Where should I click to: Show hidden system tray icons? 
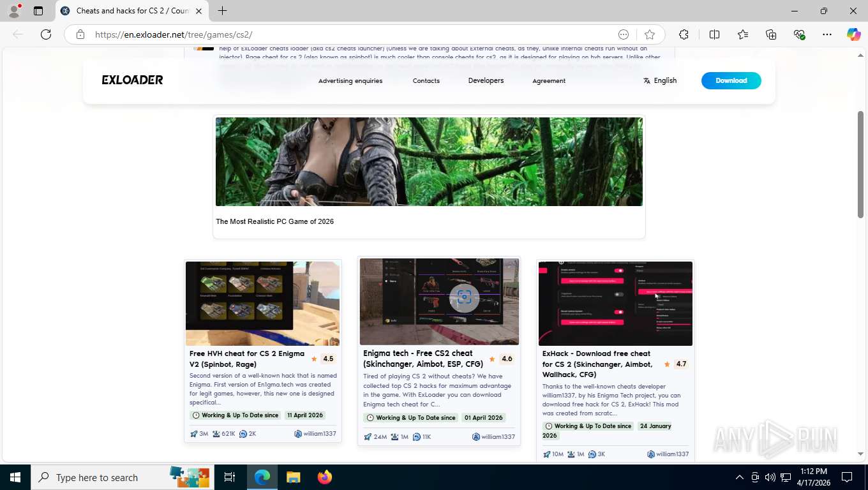(x=739, y=477)
